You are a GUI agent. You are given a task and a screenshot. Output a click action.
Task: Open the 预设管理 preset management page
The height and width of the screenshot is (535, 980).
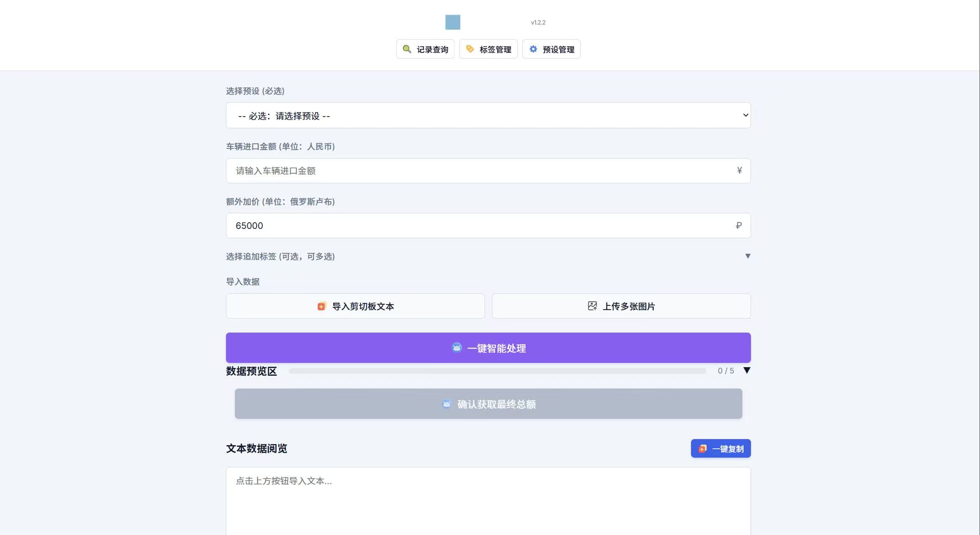pyautogui.click(x=551, y=49)
